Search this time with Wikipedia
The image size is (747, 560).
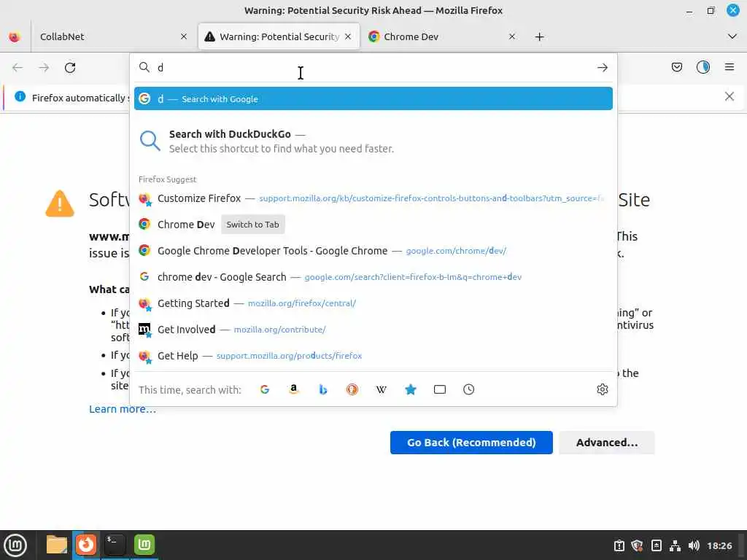(381, 389)
